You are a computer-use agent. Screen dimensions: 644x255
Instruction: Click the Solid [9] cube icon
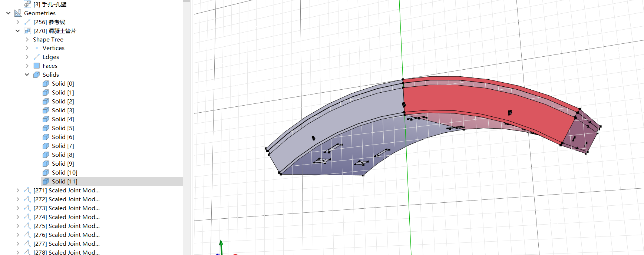[x=46, y=163]
